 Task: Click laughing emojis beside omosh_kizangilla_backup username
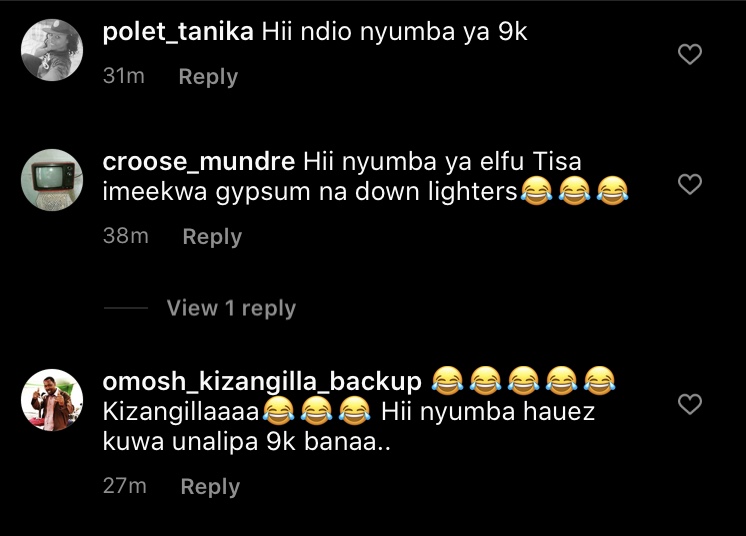coord(523,381)
